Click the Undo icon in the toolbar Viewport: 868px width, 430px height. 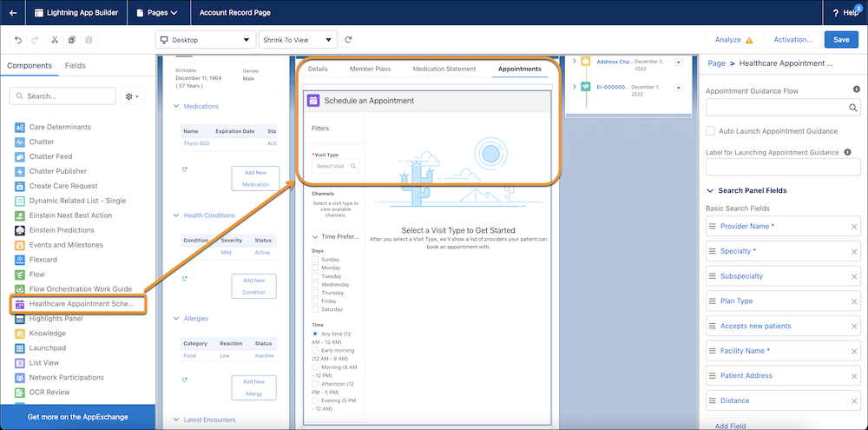click(x=18, y=40)
